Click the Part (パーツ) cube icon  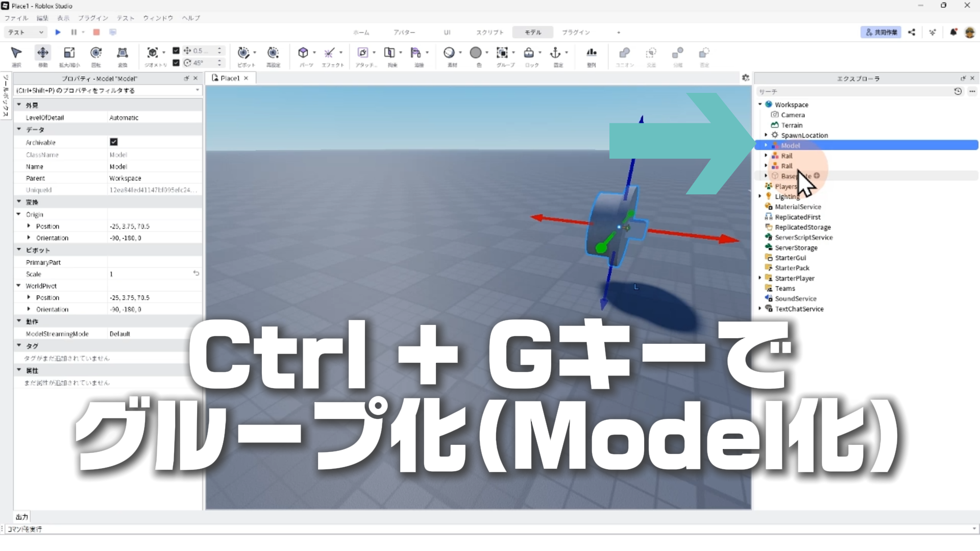(303, 53)
